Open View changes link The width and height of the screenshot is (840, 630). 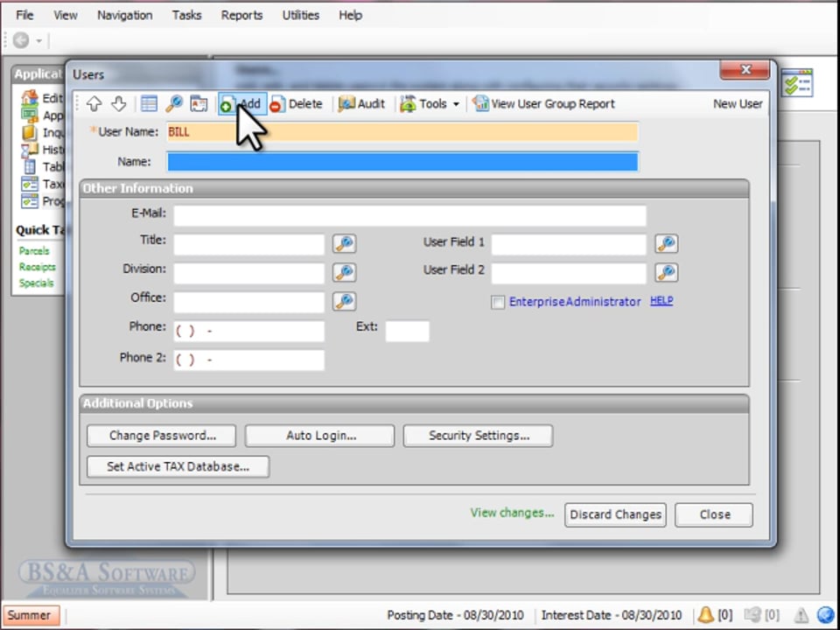(x=512, y=513)
